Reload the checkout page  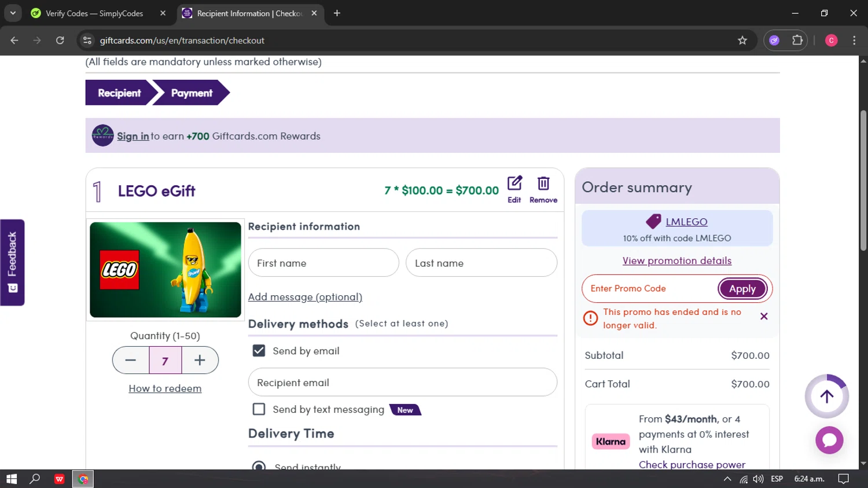(x=60, y=41)
